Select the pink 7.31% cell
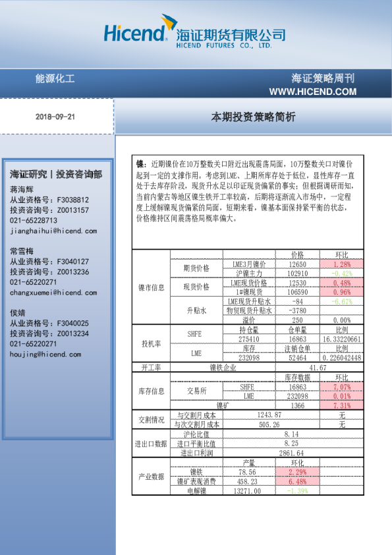The image size is (392, 555). (342, 405)
